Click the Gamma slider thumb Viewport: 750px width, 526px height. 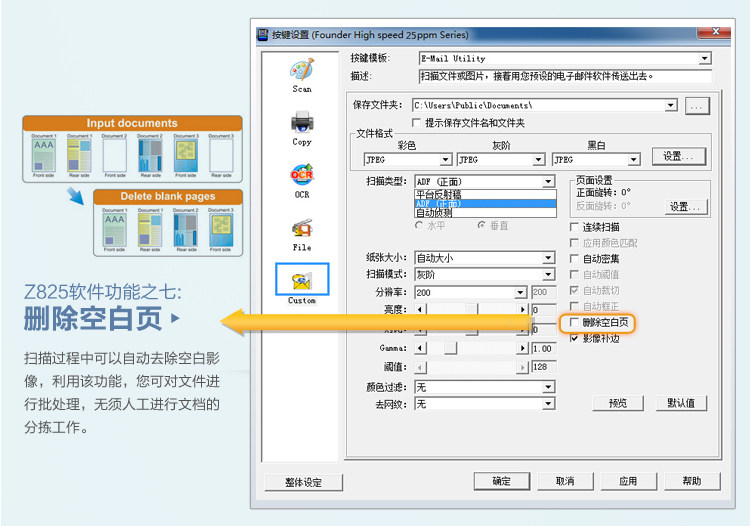tap(450, 348)
